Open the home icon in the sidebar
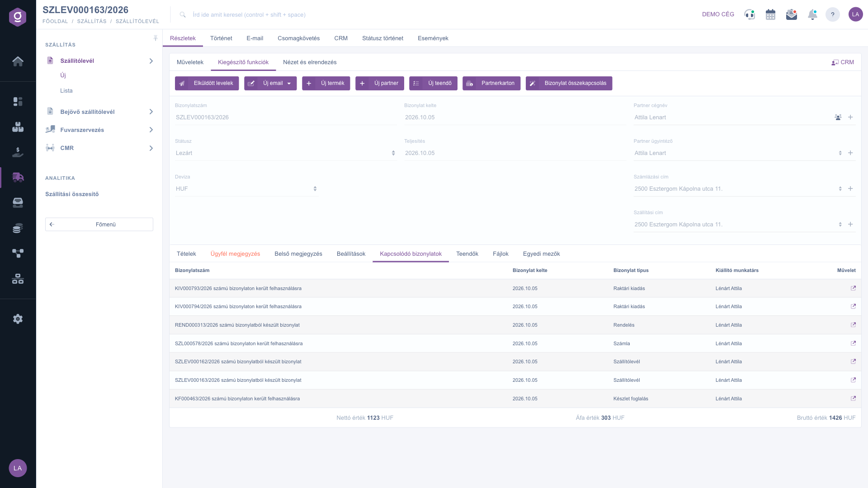The width and height of the screenshot is (868, 488). [18, 61]
